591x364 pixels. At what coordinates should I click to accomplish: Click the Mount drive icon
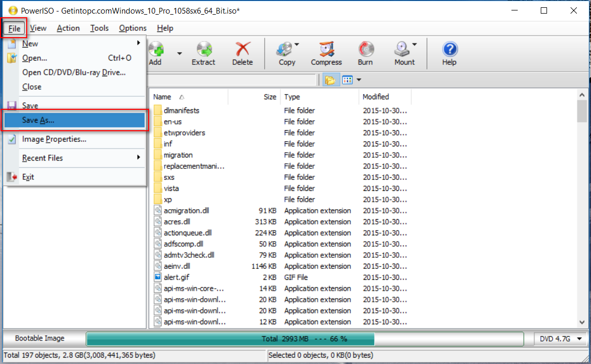click(x=402, y=49)
